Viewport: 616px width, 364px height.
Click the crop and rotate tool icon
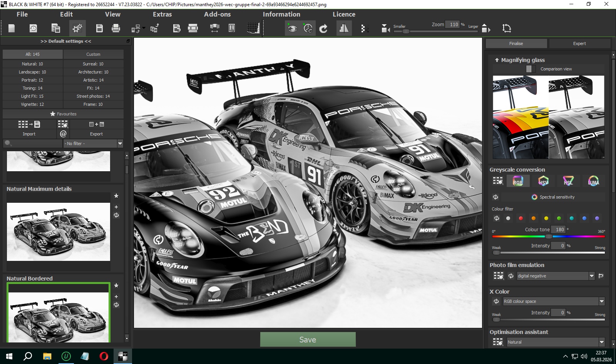507,28
